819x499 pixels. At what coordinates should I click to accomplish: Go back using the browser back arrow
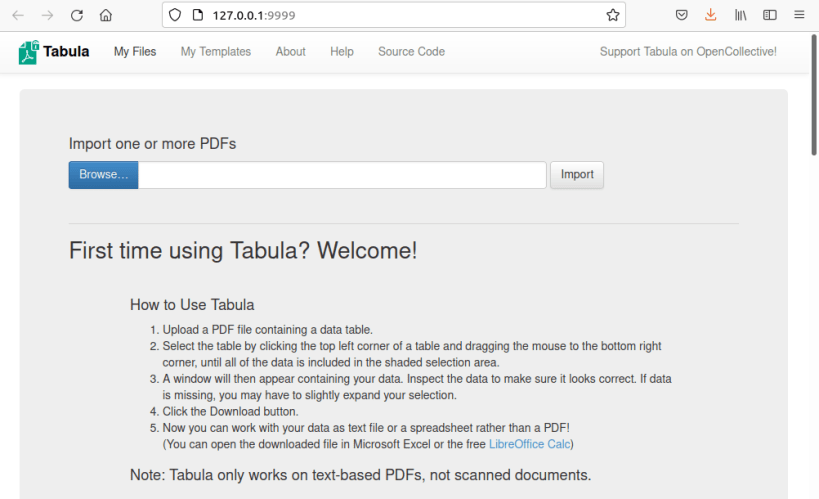click(18, 15)
